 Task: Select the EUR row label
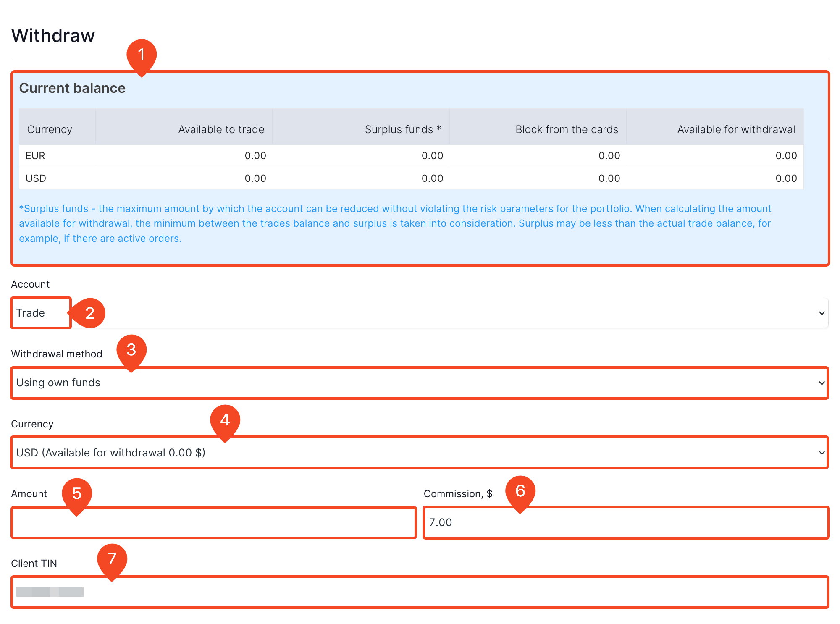click(x=35, y=156)
